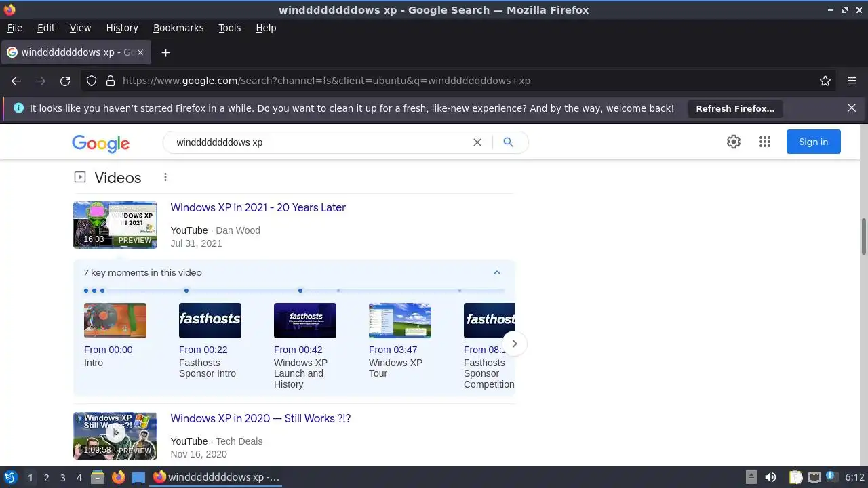Image resolution: width=868 pixels, height=488 pixels.
Task: Open the tracking protection shield icon
Action: [x=92, y=81]
